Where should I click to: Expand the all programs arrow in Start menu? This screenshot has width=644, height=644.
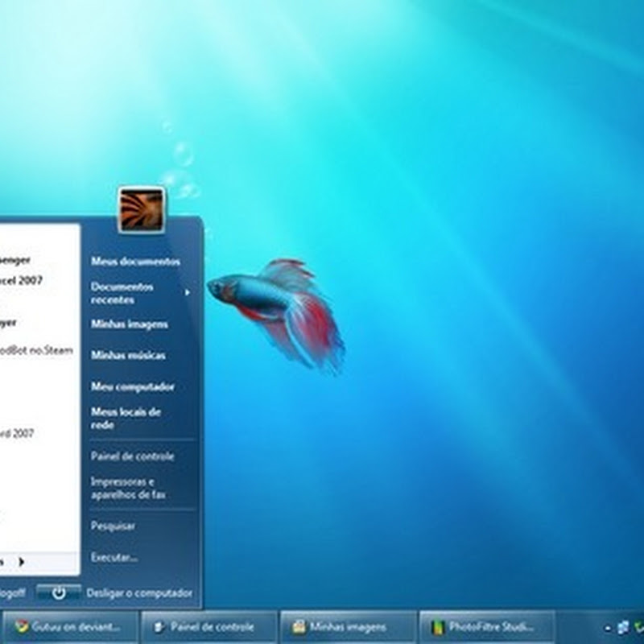[21, 561]
